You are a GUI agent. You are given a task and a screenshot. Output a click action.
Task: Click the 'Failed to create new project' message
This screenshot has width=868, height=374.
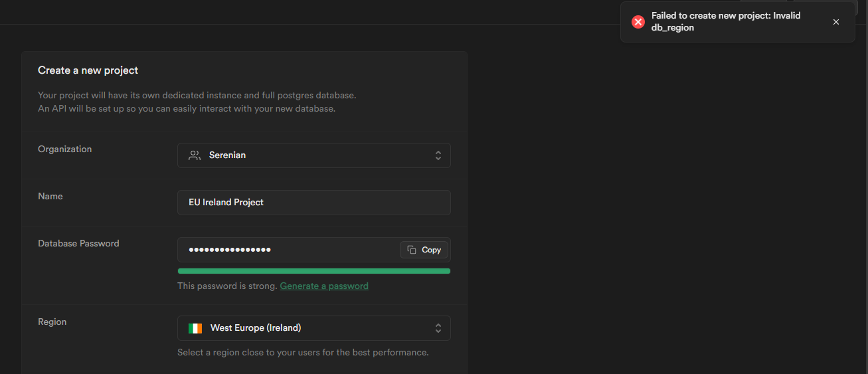tap(726, 22)
